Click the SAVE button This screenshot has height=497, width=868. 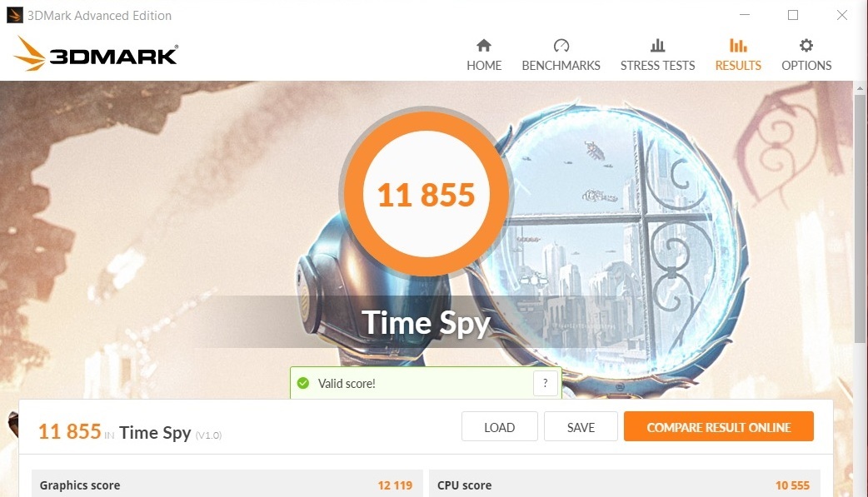[581, 427]
